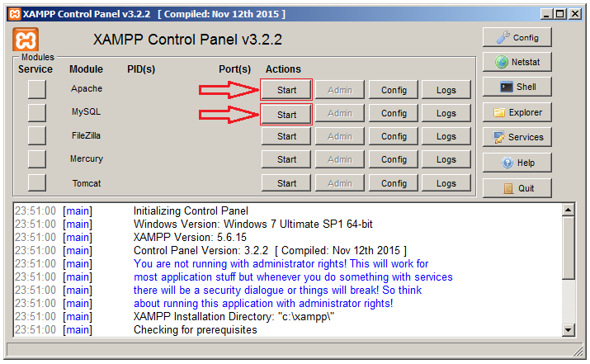View Mercury Logs

coord(446,159)
